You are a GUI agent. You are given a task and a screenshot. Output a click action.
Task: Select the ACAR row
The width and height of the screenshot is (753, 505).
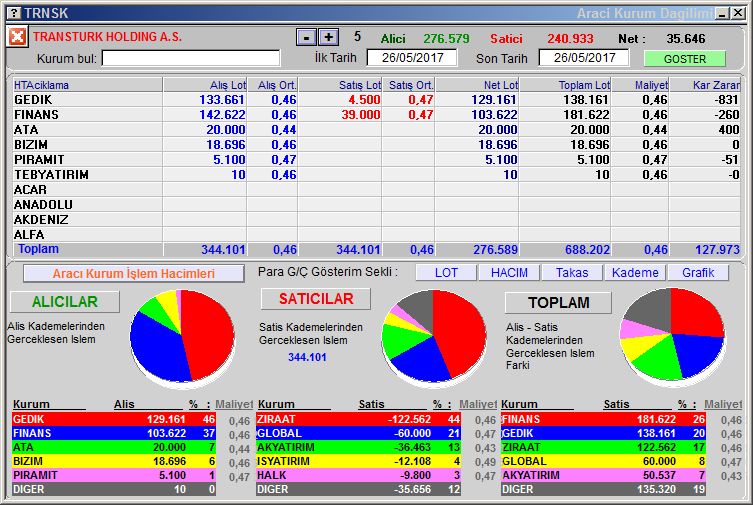(376, 190)
